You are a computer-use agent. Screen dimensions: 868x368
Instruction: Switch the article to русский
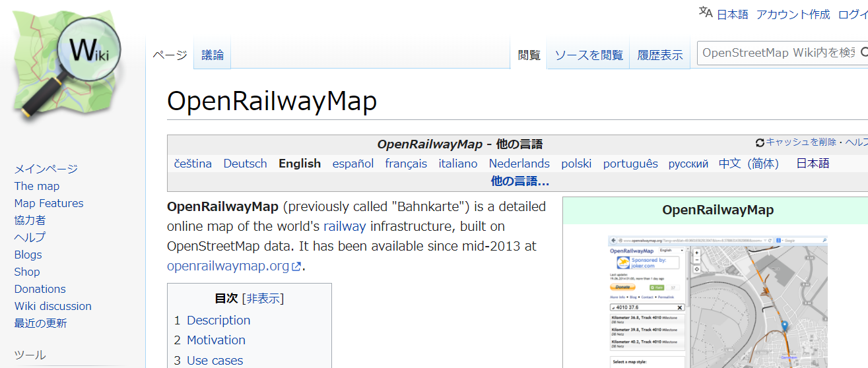pos(688,164)
